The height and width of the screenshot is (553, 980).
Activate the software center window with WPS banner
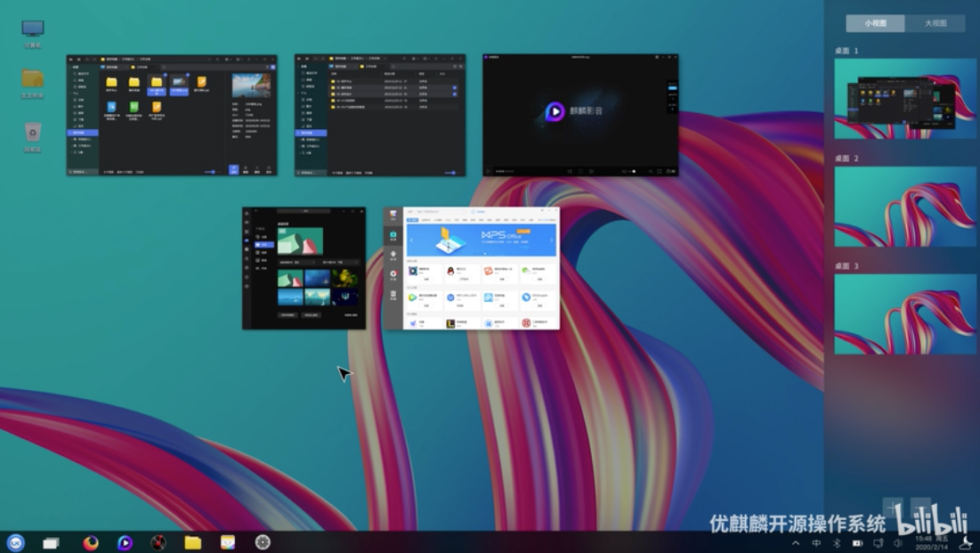click(x=472, y=268)
